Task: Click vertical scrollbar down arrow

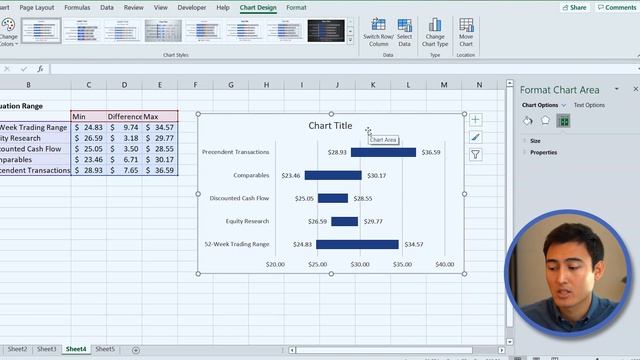Action: [509, 342]
